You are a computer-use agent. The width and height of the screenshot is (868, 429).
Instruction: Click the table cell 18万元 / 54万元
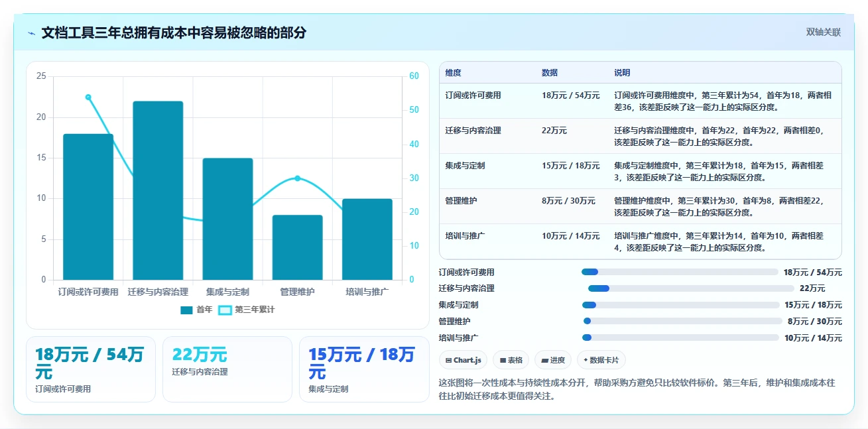point(571,95)
